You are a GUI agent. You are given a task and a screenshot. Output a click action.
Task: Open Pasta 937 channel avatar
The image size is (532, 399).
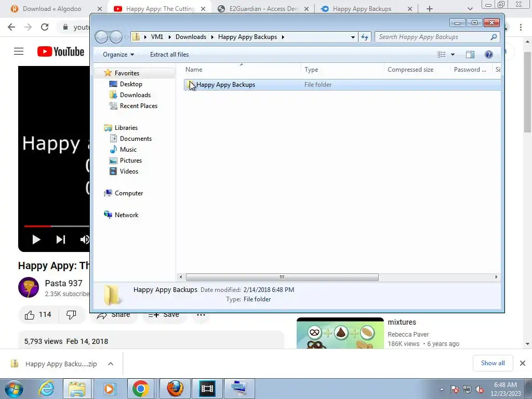click(29, 287)
